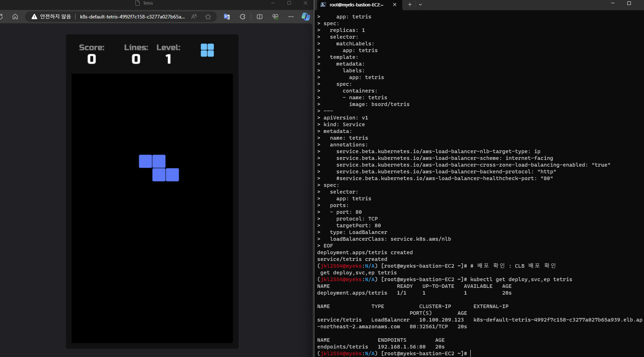Click the falling blue Z tetromino
Screen dimensions: 644x357
pyautogui.click(x=159, y=168)
